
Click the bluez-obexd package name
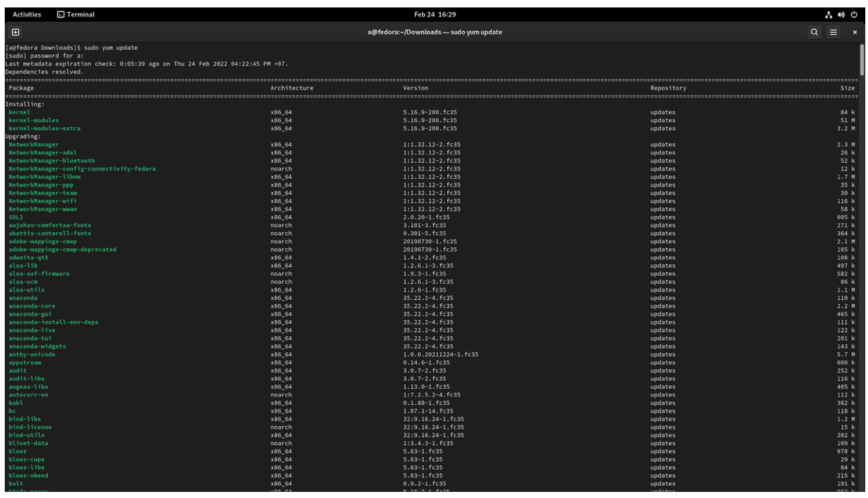click(28, 476)
